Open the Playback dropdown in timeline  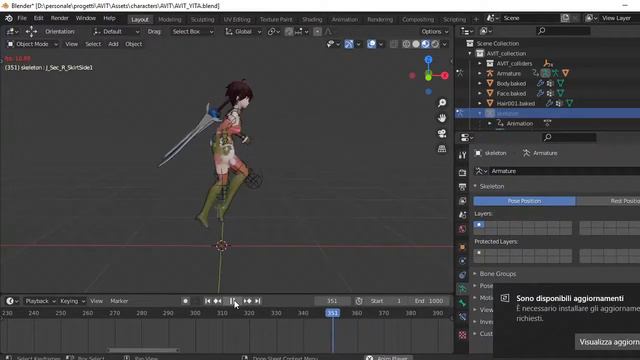pyautogui.click(x=40, y=301)
